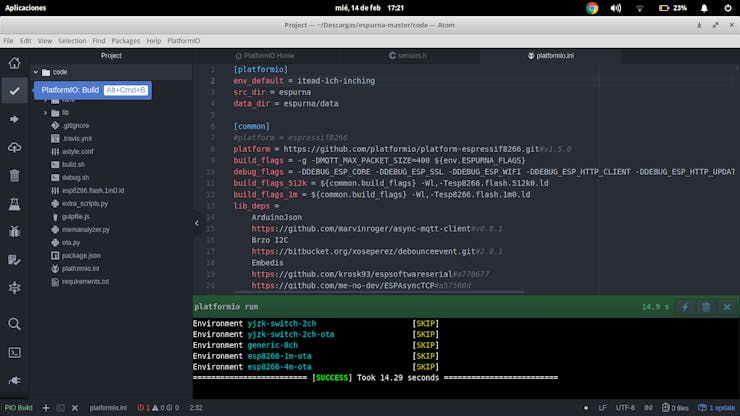The width and height of the screenshot is (740, 416).
Task: Run PlatformIO Build with the checkmark icon
Action: (x=14, y=91)
